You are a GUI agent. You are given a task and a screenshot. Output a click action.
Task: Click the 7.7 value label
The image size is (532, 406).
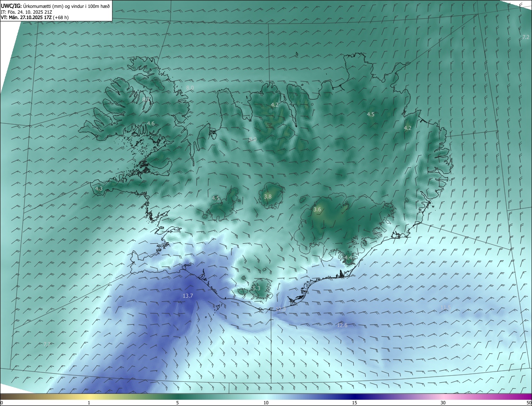pos(47,345)
